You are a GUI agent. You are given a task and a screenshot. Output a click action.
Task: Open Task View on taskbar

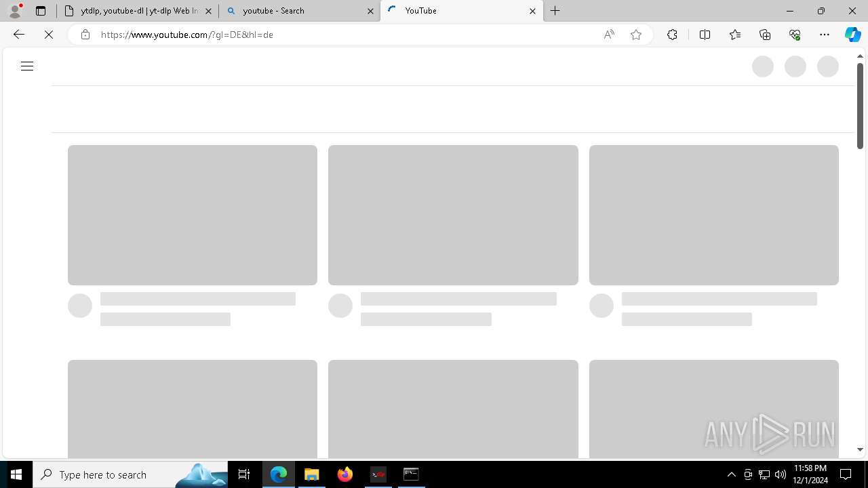(244, 474)
